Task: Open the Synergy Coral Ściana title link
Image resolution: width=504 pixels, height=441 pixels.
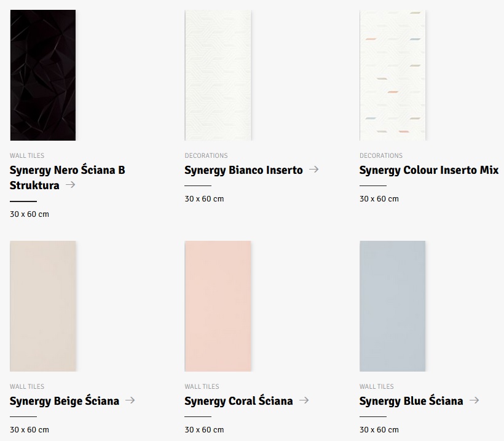Action: (x=238, y=401)
